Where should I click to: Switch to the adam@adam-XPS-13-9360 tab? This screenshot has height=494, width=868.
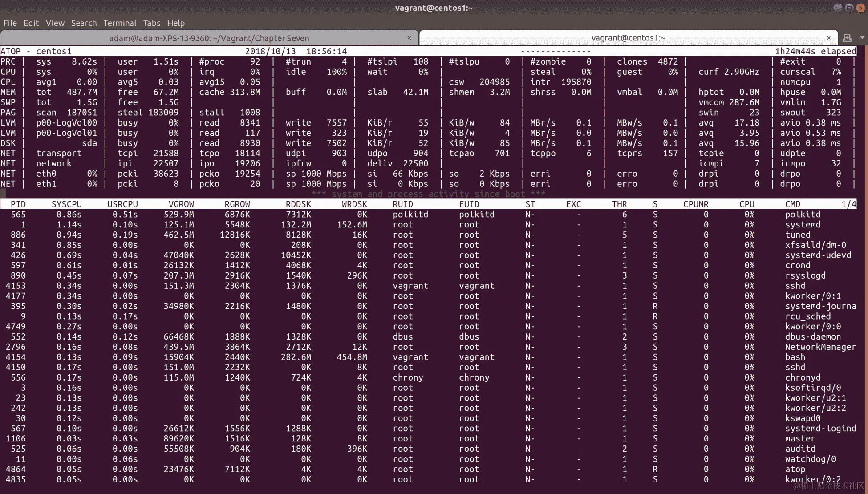tap(209, 38)
